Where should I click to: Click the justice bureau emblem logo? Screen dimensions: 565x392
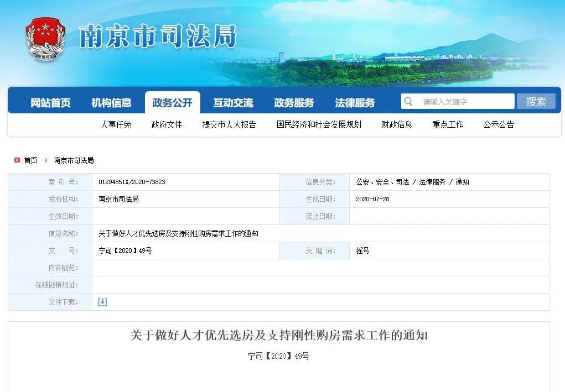45,39
